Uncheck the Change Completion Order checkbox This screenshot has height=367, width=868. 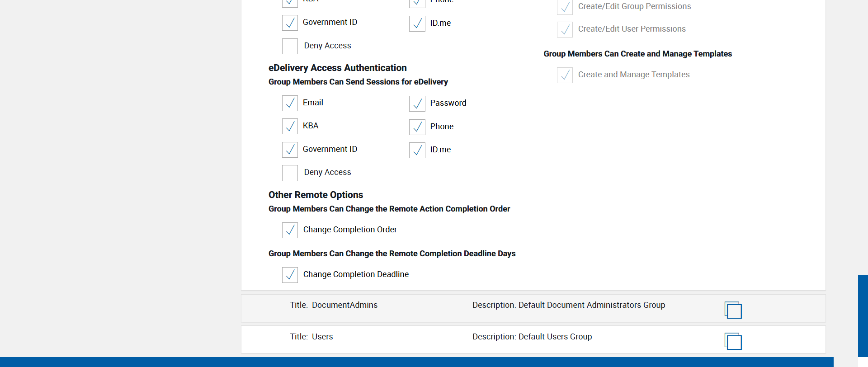tap(290, 230)
